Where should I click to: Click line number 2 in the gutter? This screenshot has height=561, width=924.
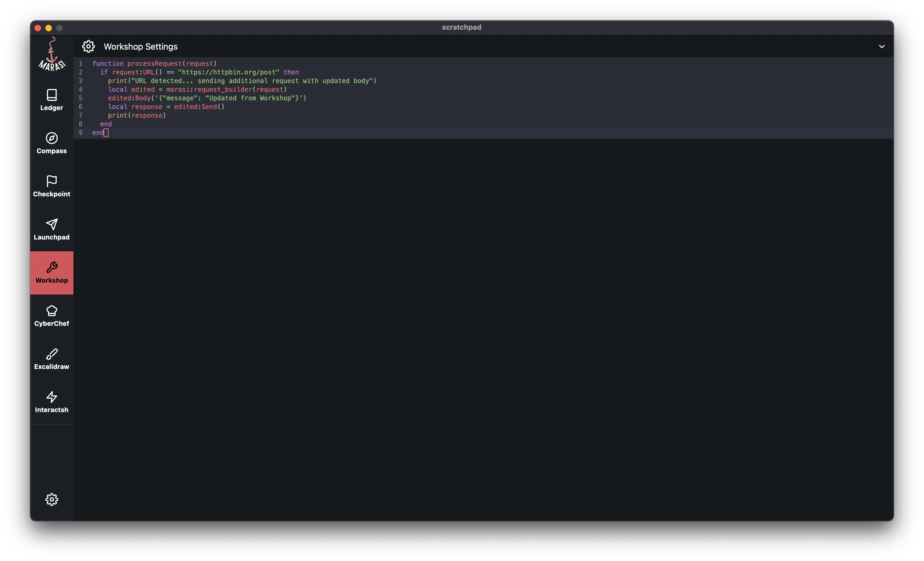80,72
